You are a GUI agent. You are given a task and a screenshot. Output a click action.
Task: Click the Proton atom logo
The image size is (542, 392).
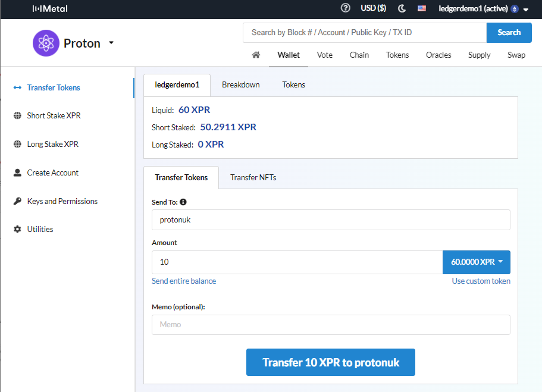point(46,43)
